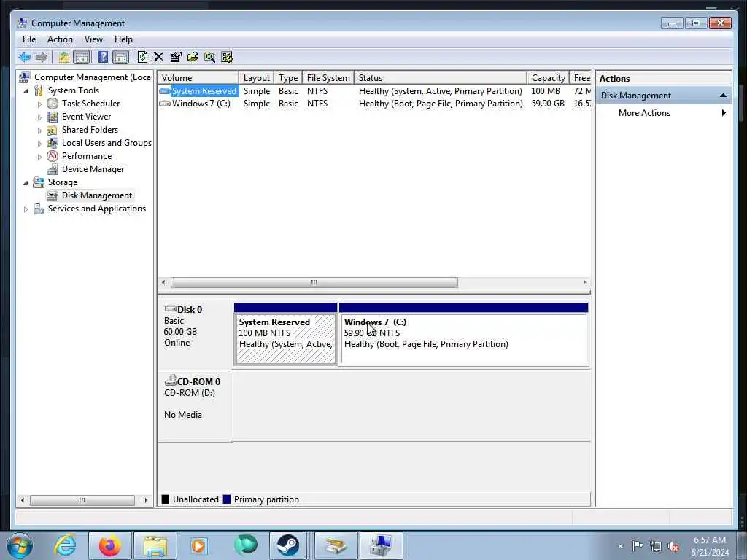Toggle Show/Hide Console Tree toolbar button

82,58
